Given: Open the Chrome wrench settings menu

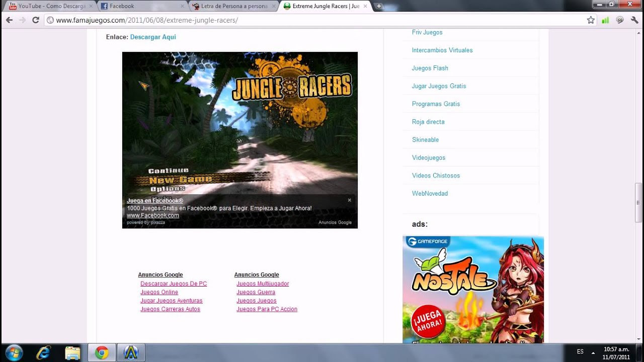Looking at the screenshot, I should click(x=634, y=20).
